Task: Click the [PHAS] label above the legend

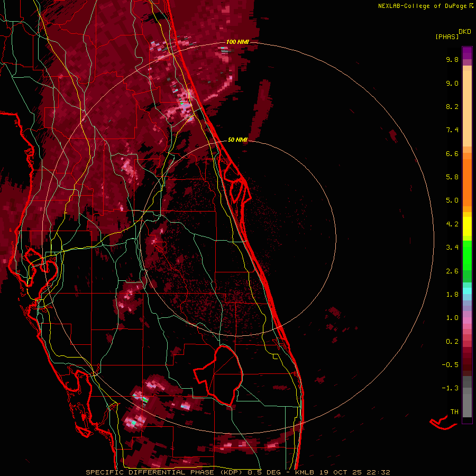Action: point(447,36)
